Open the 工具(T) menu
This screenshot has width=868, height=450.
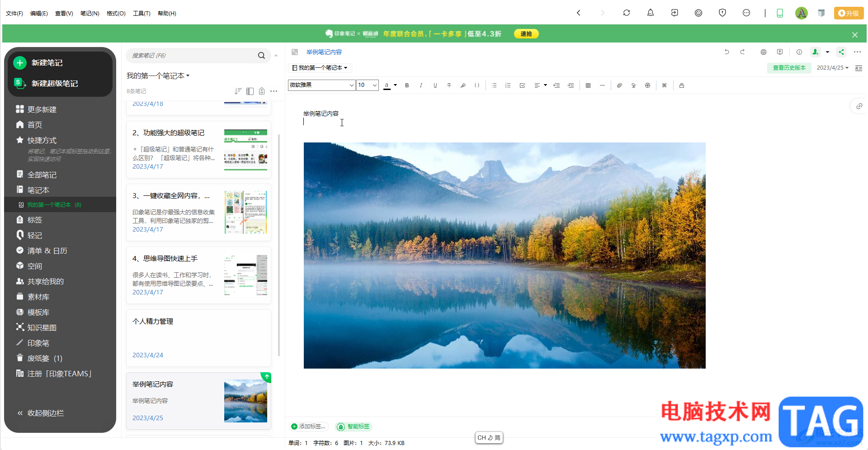tap(142, 14)
